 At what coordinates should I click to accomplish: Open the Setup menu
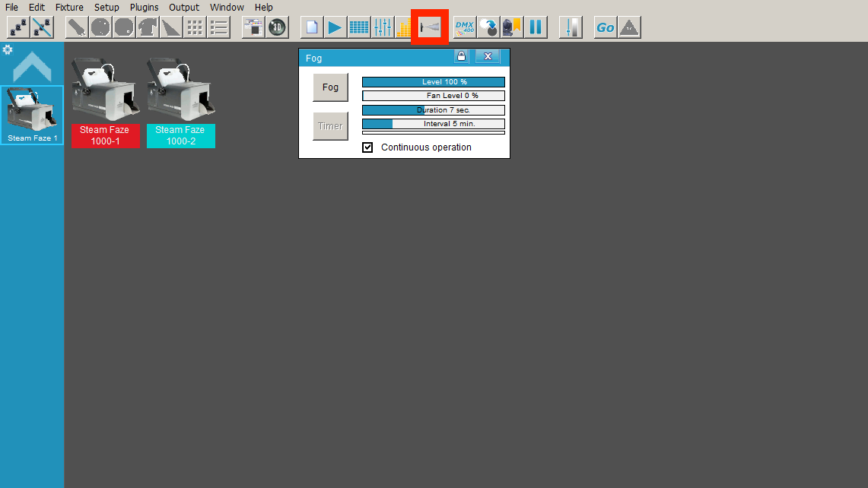tap(107, 7)
